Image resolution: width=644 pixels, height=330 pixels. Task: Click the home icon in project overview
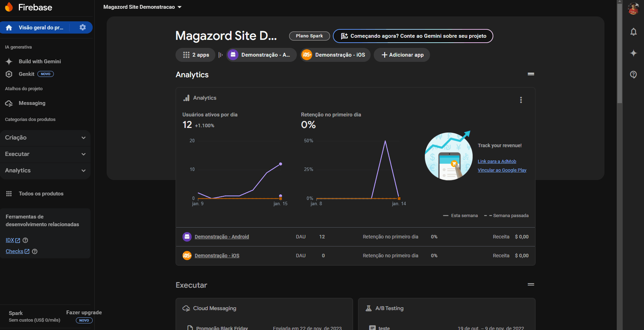(x=9, y=28)
